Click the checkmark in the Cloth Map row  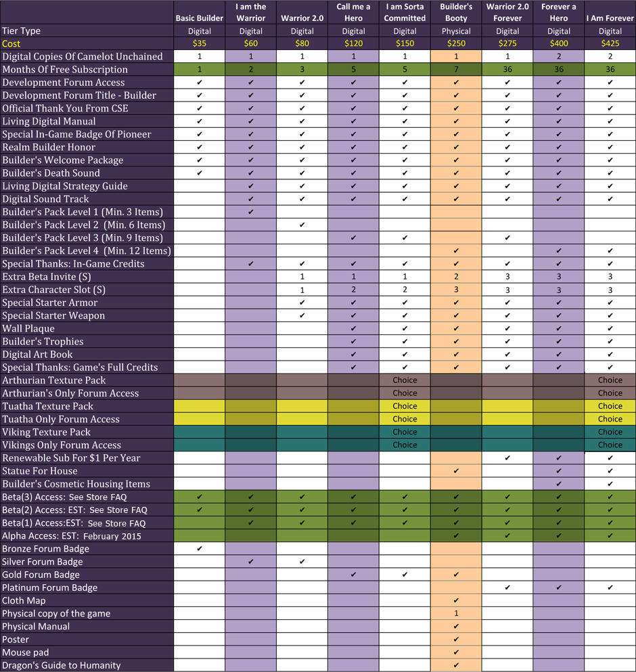(456, 600)
